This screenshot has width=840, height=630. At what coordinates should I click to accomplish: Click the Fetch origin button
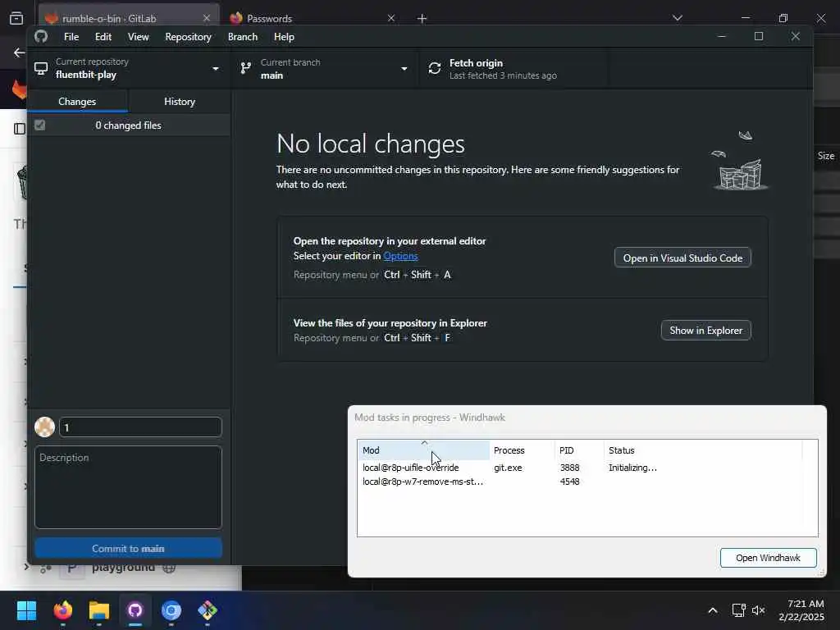(x=515, y=69)
